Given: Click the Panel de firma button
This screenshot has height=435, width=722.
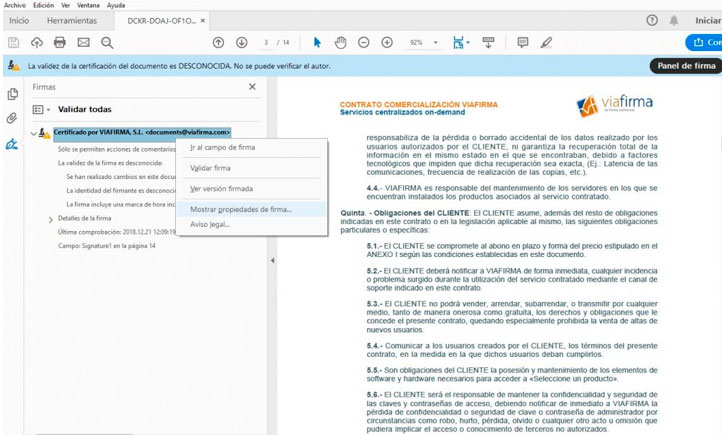Looking at the screenshot, I should pyautogui.click(x=685, y=66).
